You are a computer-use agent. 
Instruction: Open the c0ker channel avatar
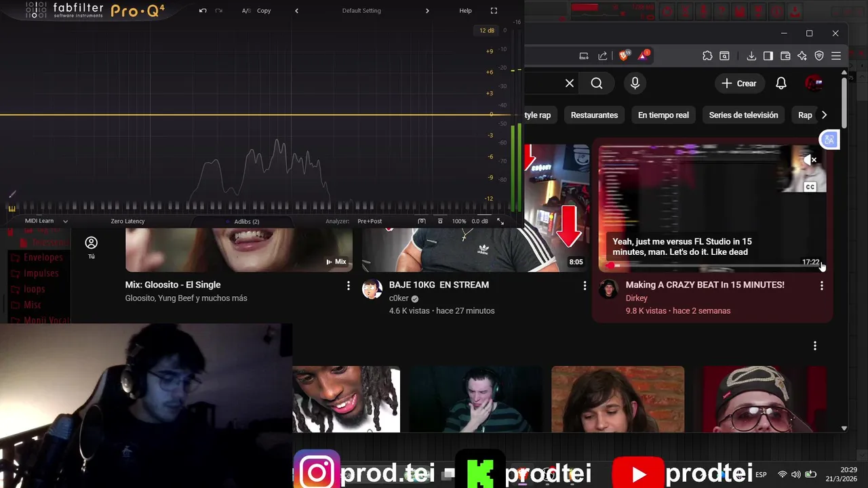372,289
